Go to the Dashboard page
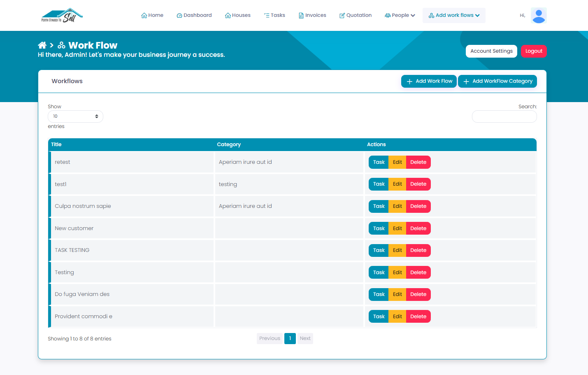Screen dimensions: 588x375 tap(194, 15)
